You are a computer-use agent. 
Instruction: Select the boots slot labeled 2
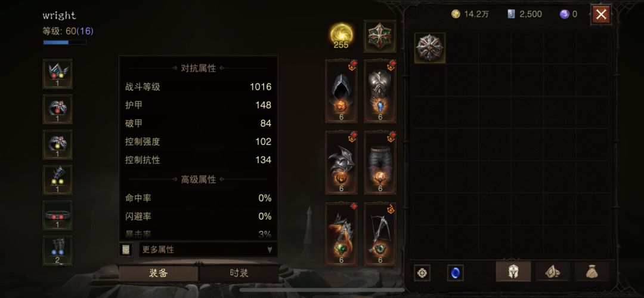(57, 251)
